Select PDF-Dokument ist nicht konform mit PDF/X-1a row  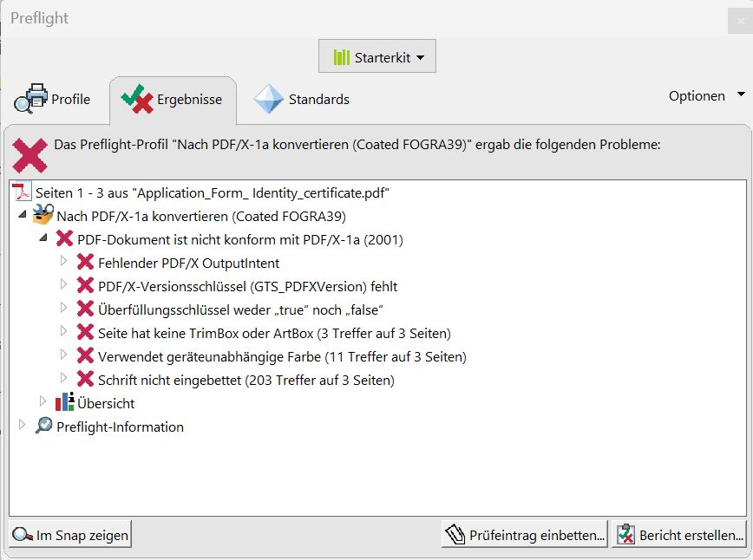click(240, 240)
